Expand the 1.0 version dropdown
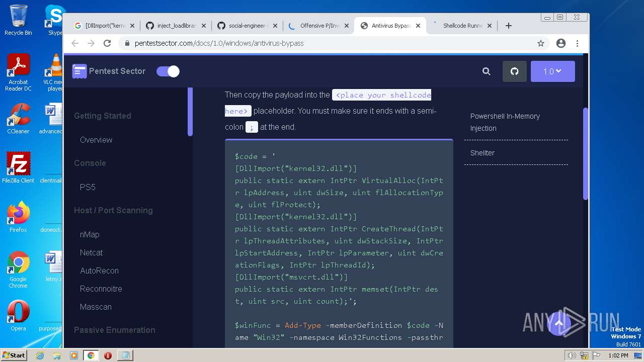644x362 pixels. [x=553, y=71]
